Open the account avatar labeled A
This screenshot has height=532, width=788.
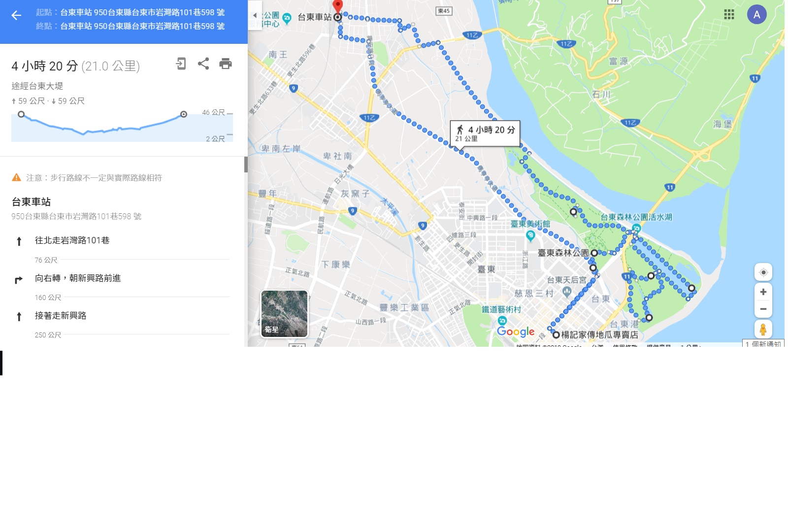pyautogui.click(x=757, y=15)
